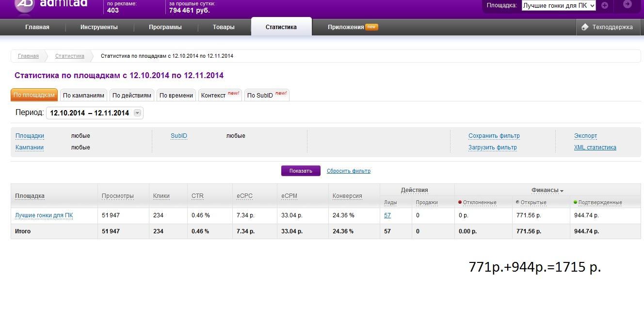Click the Подтвержденные column header

[600, 202]
